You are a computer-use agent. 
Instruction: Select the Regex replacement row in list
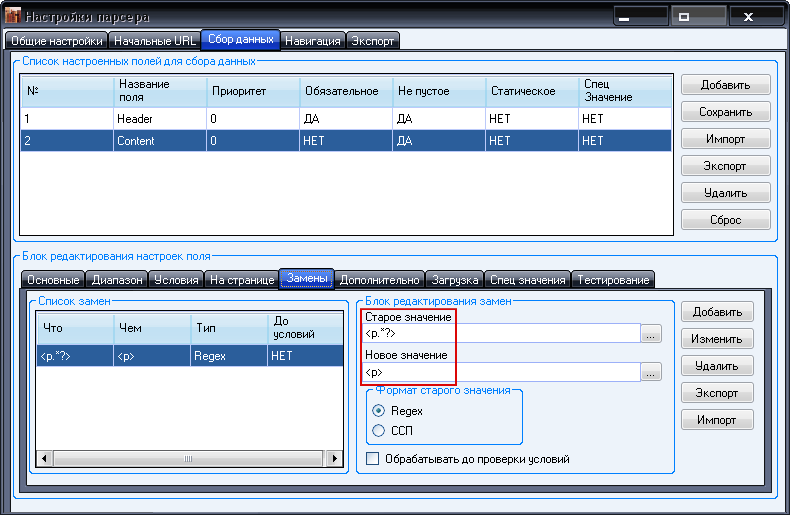tap(187, 355)
